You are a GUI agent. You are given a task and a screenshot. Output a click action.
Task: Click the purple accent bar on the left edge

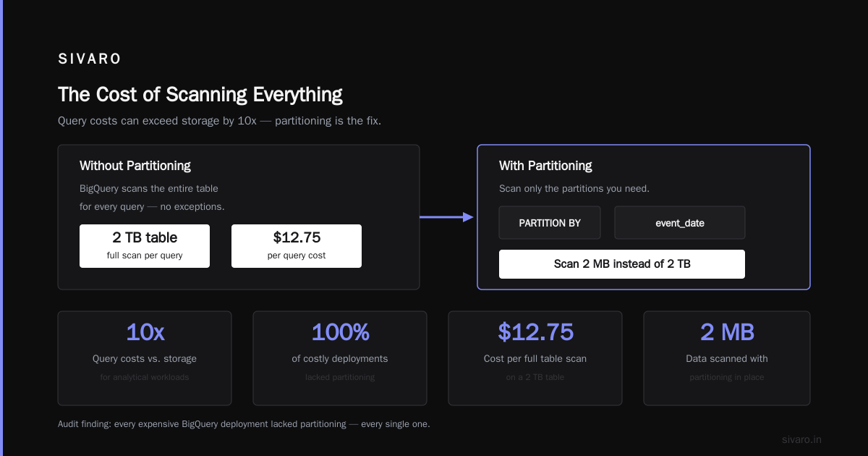click(1, 228)
